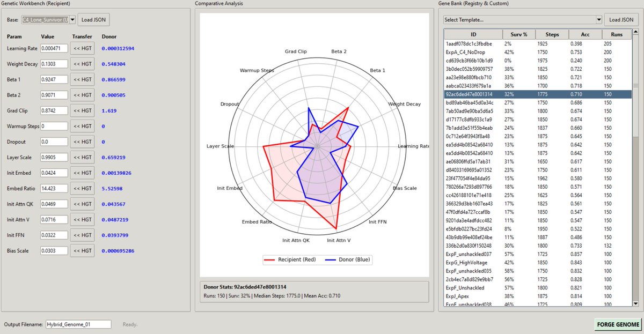Screen dimensions: 644x334
Task: Transfer the Beta 1 parameter via HGT
Action: click(82, 79)
